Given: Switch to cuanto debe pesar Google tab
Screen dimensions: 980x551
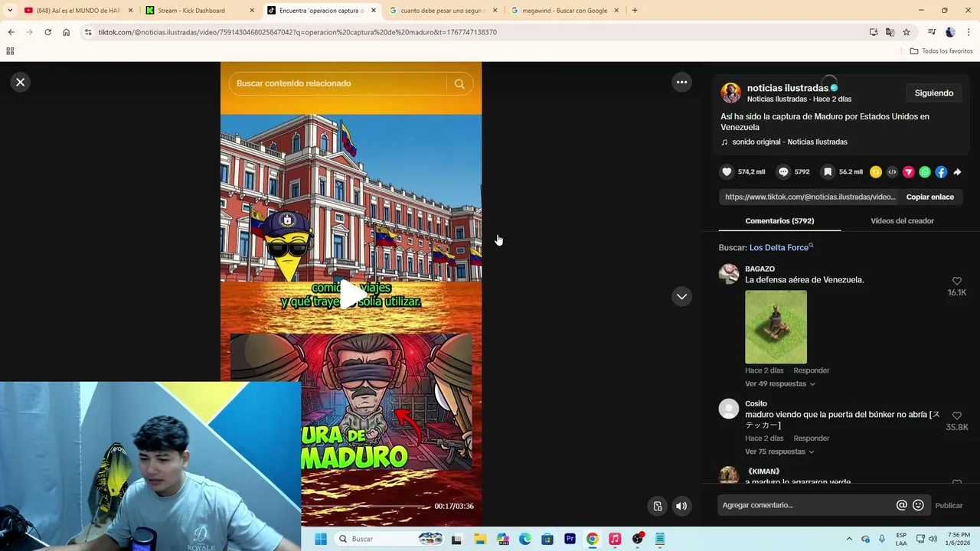Looking at the screenshot, I should click(443, 11).
